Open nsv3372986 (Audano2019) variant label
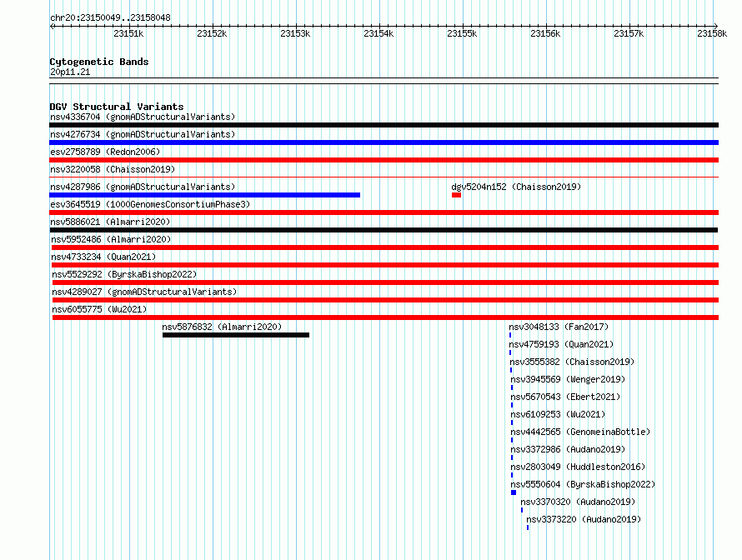The height and width of the screenshot is (560, 742). (x=568, y=449)
